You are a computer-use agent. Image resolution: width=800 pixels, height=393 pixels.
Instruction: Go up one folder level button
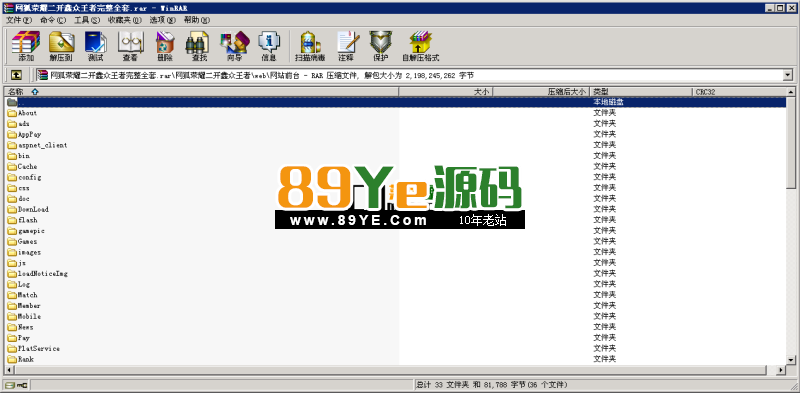pyautogui.click(x=16, y=76)
